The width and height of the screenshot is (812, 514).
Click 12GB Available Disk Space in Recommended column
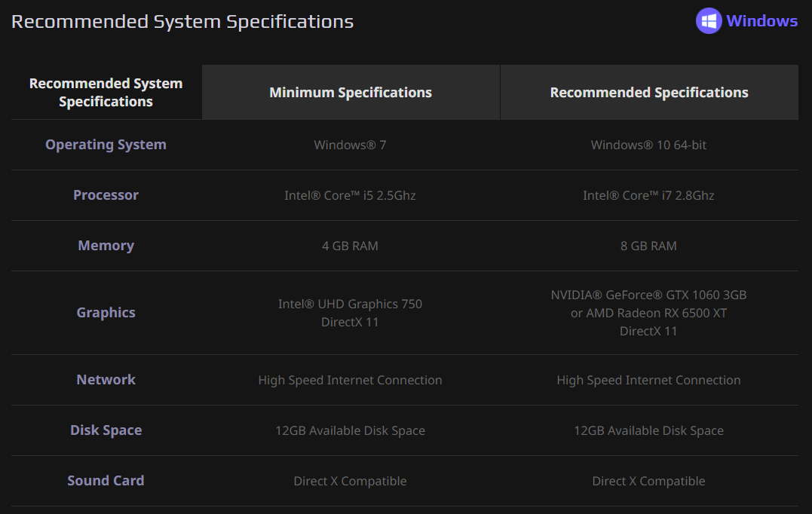(x=648, y=430)
